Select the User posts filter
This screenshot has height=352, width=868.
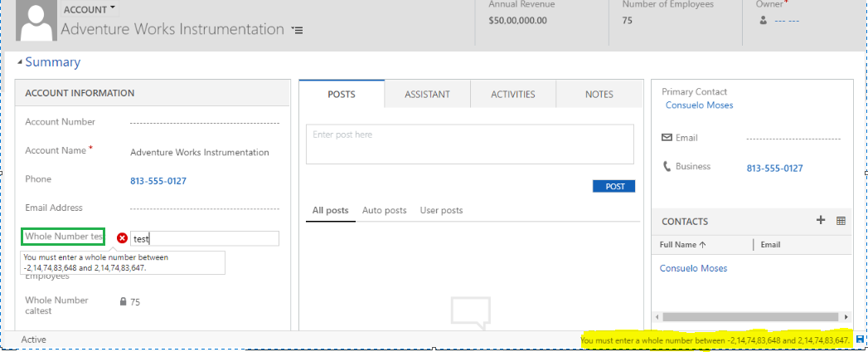tap(441, 211)
